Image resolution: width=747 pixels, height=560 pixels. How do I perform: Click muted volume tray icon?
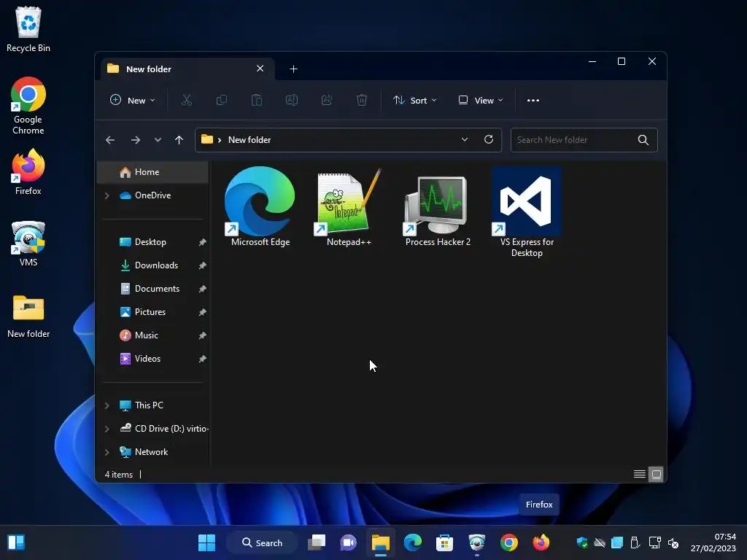[x=673, y=542]
